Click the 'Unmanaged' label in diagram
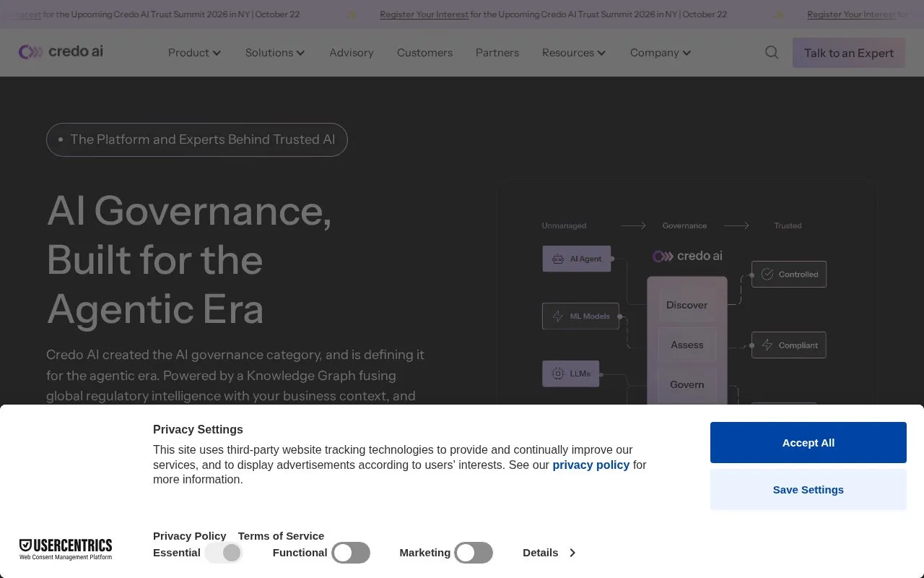Screen dimensions: 924x578 click(564, 225)
